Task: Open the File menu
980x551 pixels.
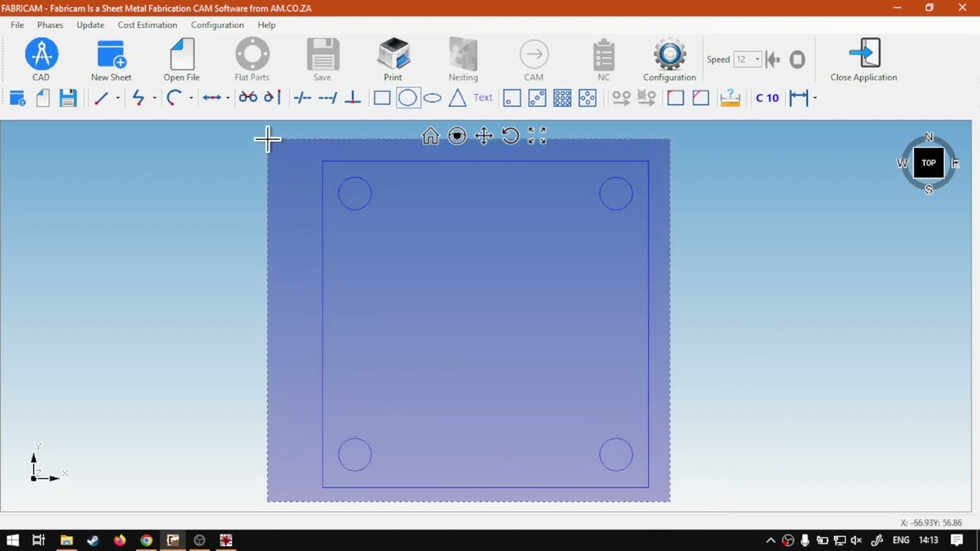Action: (17, 24)
